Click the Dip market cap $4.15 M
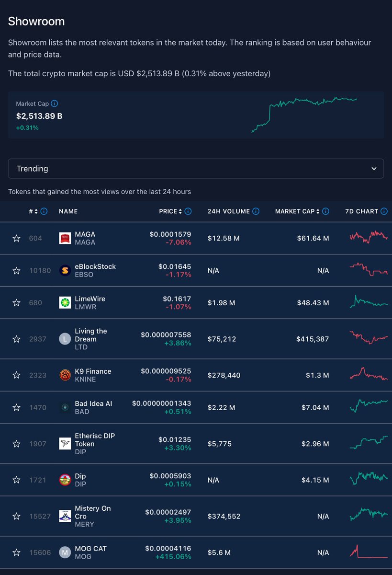392x575 pixels. coord(315,480)
